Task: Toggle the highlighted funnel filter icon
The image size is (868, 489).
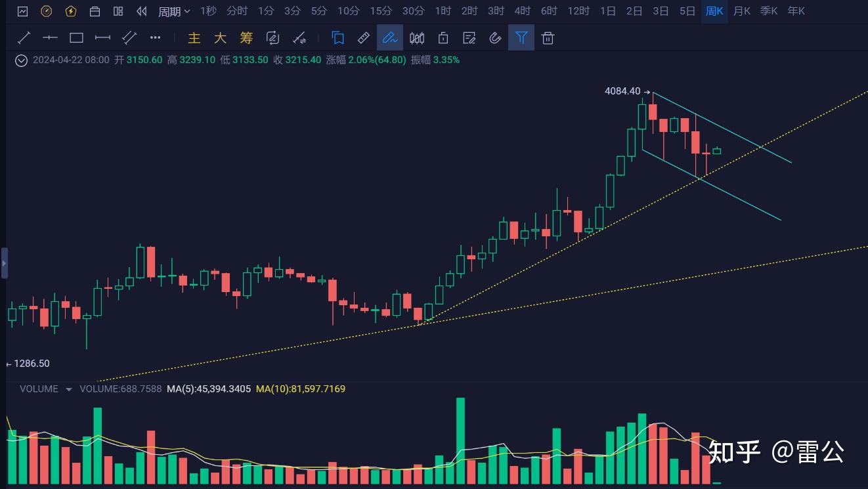Action: 521,37
